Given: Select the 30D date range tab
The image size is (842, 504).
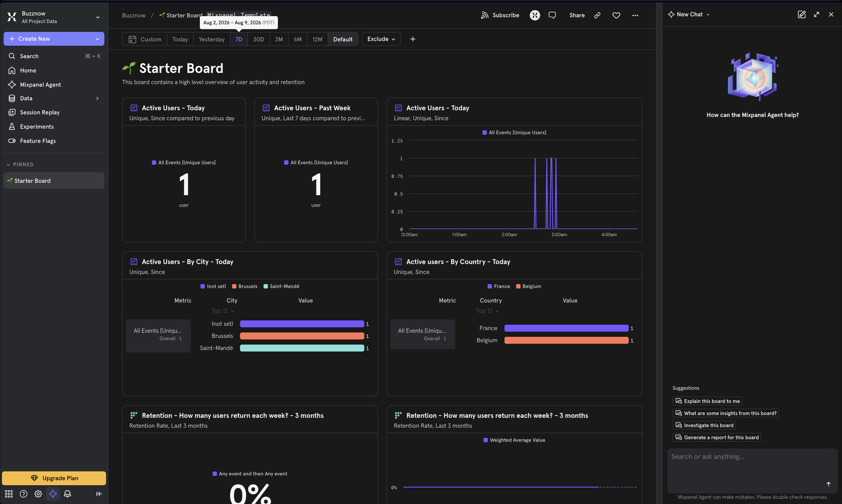Looking at the screenshot, I should (258, 39).
